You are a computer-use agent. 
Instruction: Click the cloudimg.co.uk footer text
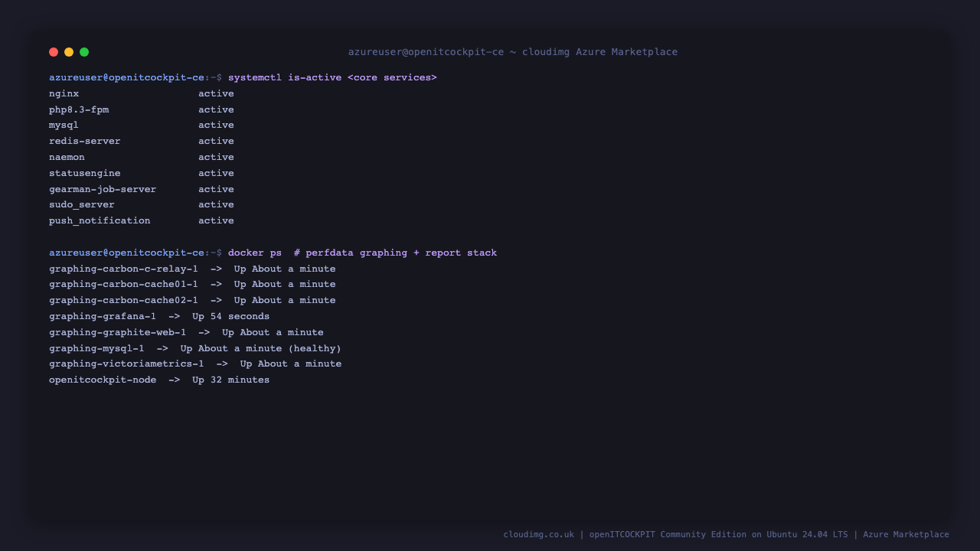[539, 534]
